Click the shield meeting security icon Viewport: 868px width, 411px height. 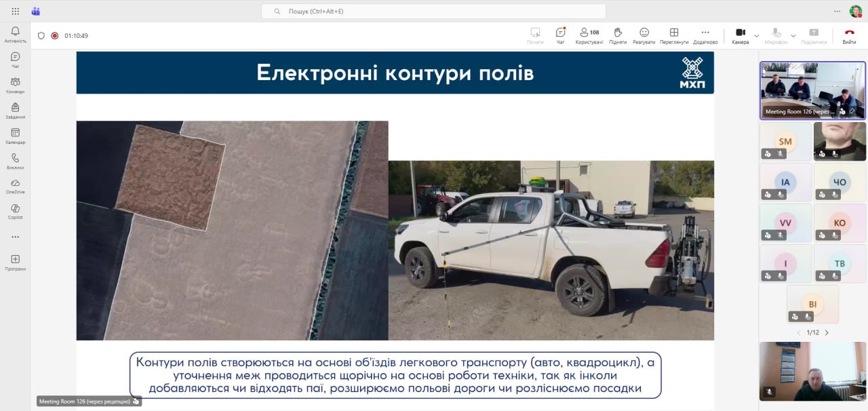click(x=41, y=36)
